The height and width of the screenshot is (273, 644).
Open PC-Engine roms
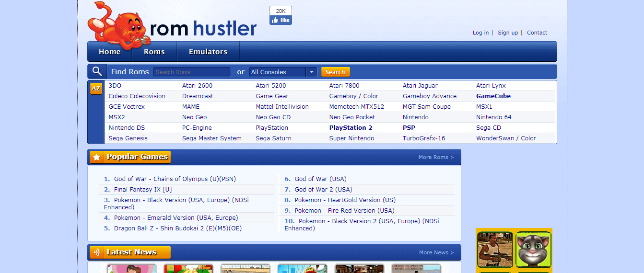coord(197,128)
